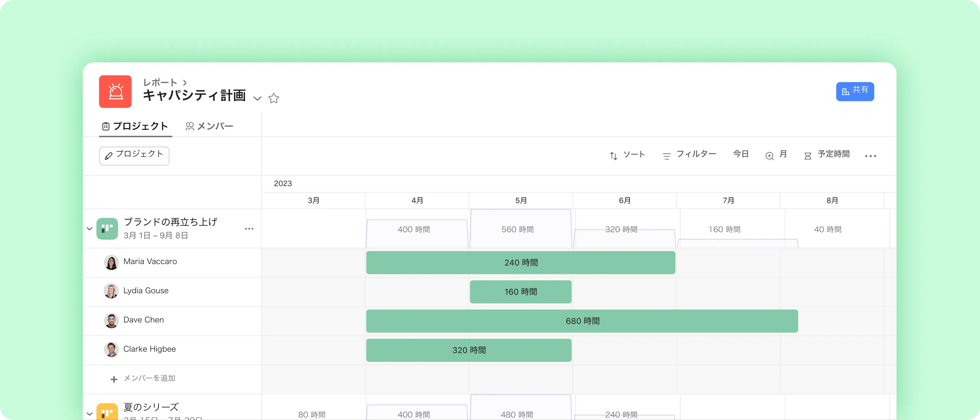Click the 40 時間 August total

(828, 229)
